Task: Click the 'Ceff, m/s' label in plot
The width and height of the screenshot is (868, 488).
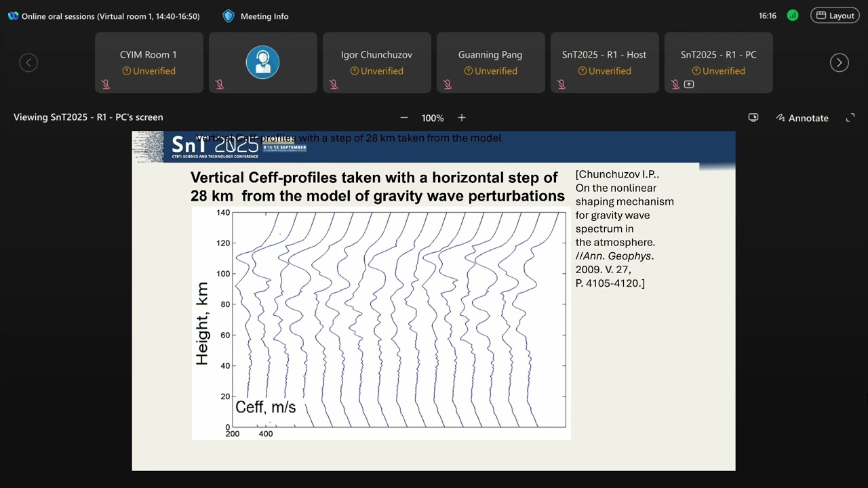Action: (266, 407)
